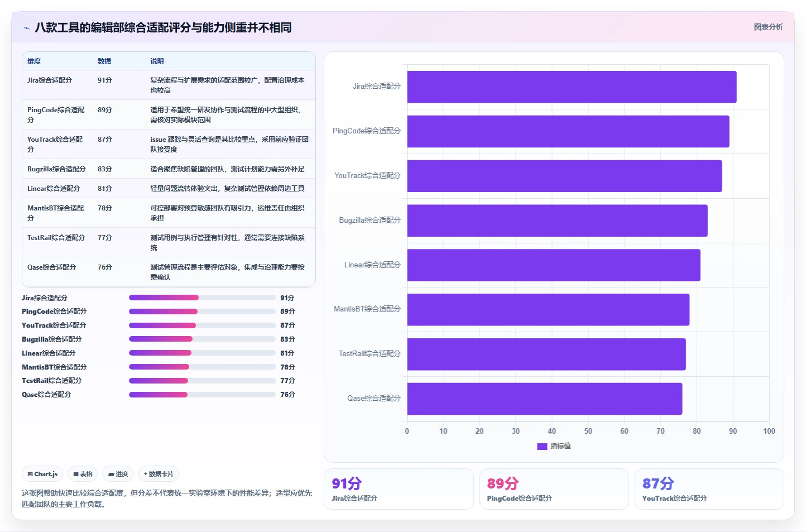The image size is (806, 532).
Task: Click the MantisBT综合适配分 progress bar
Action: pos(202,367)
